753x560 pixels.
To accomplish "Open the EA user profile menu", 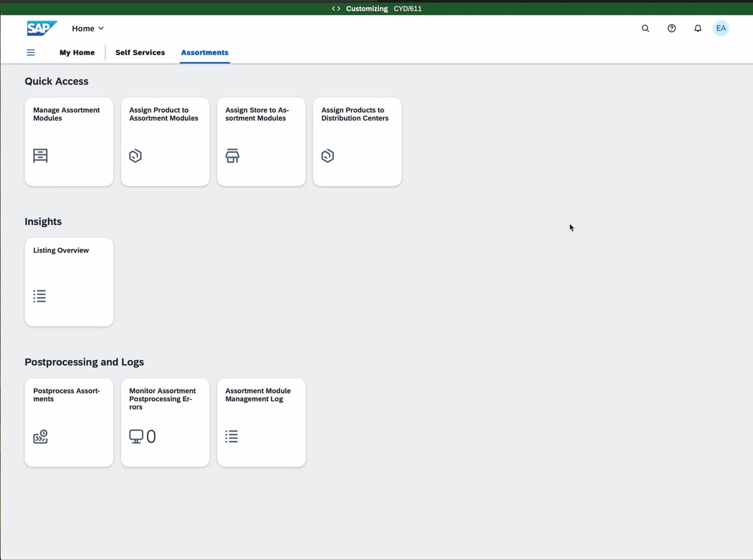I will [x=721, y=28].
